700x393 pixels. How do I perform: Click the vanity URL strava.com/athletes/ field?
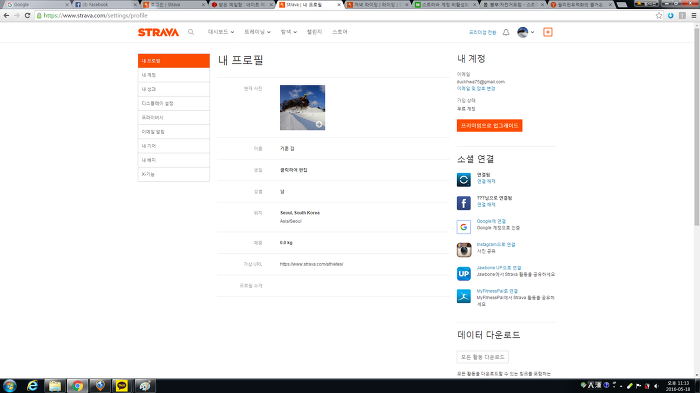311,264
